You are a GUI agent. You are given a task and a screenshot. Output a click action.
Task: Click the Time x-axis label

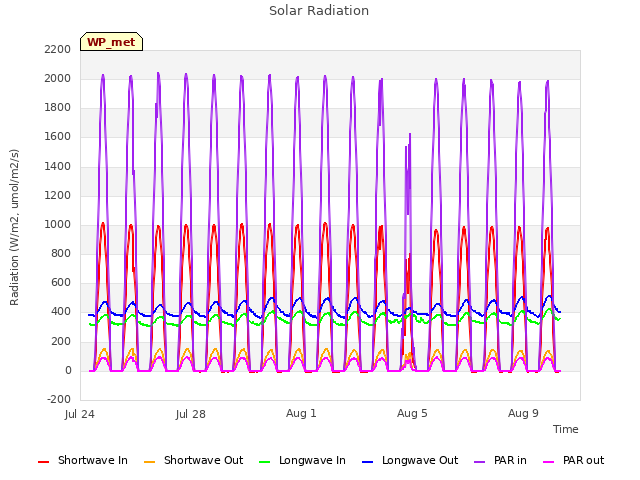tap(565, 429)
